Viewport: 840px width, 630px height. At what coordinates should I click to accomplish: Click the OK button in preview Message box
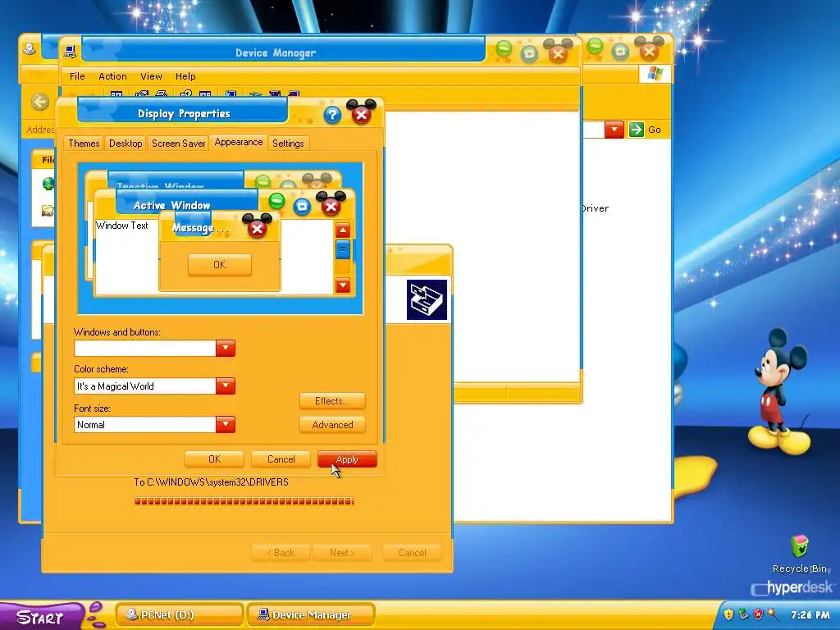[x=220, y=265]
